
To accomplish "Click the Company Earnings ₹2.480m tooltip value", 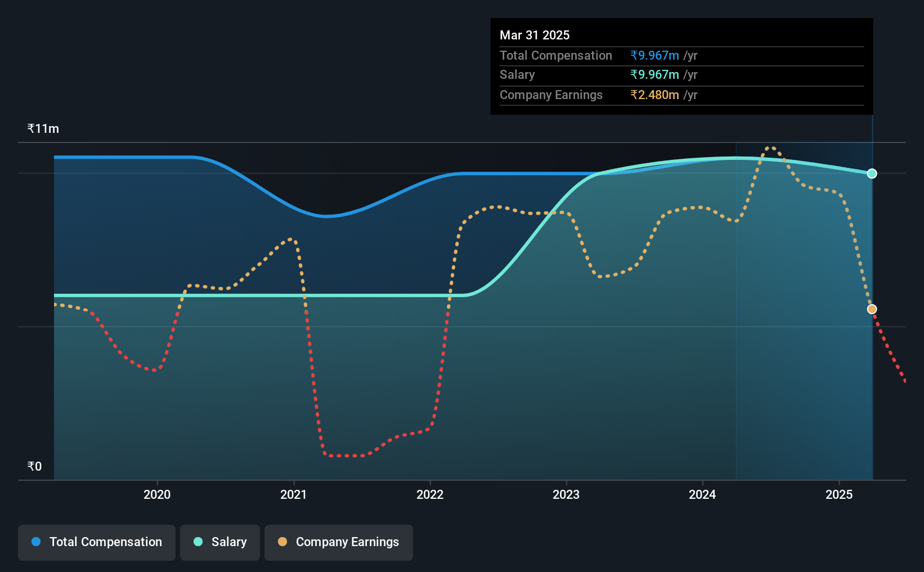I will click(654, 95).
